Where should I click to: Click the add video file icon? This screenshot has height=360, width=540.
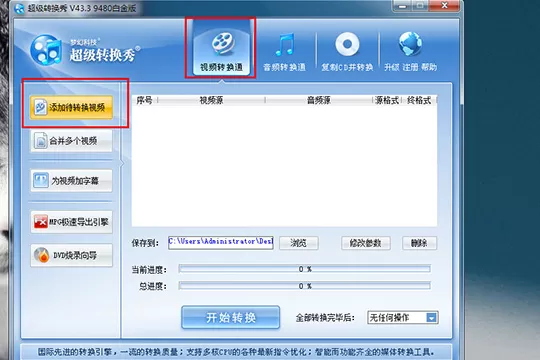point(40,107)
